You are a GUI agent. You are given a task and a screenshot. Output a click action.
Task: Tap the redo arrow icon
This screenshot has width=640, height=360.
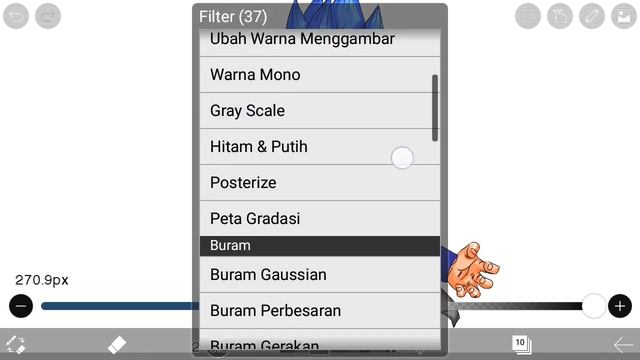pos(48,16)
